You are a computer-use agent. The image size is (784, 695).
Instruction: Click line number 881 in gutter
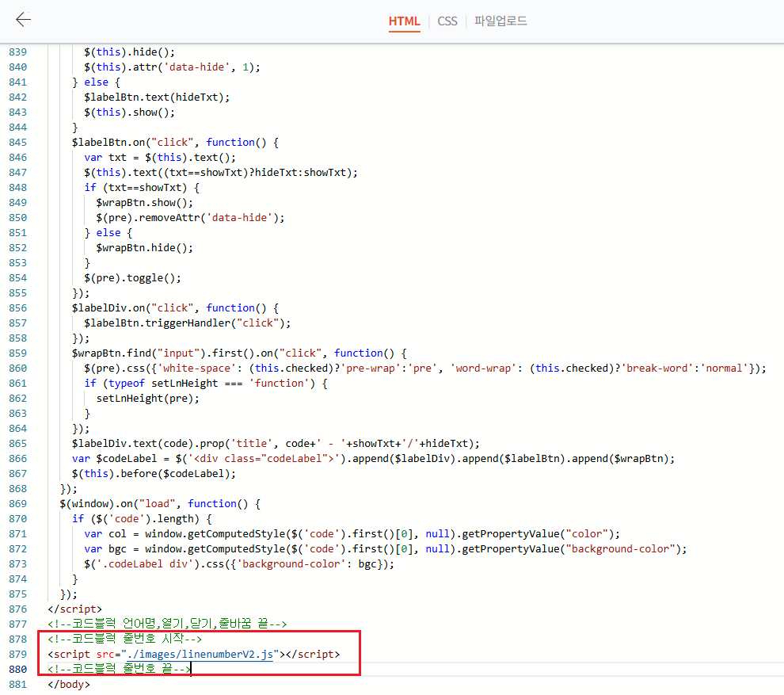click(18, 685)
